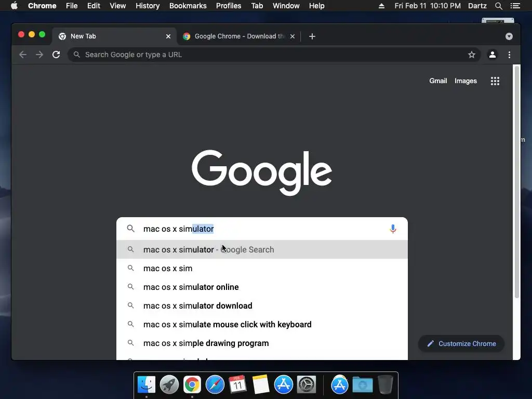Open the profile avatar button
The width and height of the screenshot is (532, 399).
(493, 55)
